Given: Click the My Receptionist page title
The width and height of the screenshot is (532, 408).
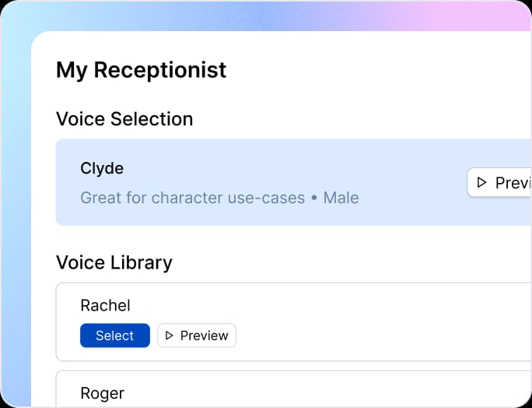Looking at the screenshot, I should (x=141, y=70).
